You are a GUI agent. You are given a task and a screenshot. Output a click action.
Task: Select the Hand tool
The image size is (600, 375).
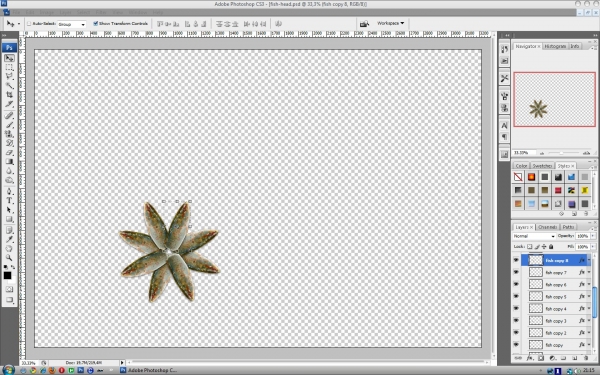pyautogui.click(x=9, y=249)
